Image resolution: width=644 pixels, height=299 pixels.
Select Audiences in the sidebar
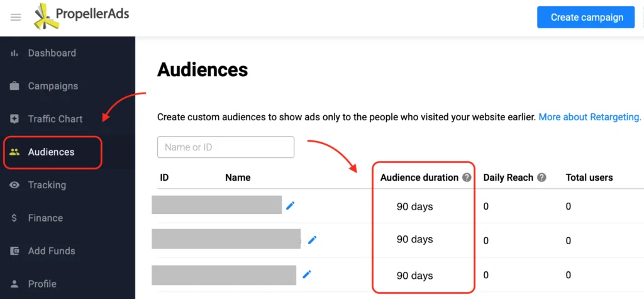tap(52, 152)
